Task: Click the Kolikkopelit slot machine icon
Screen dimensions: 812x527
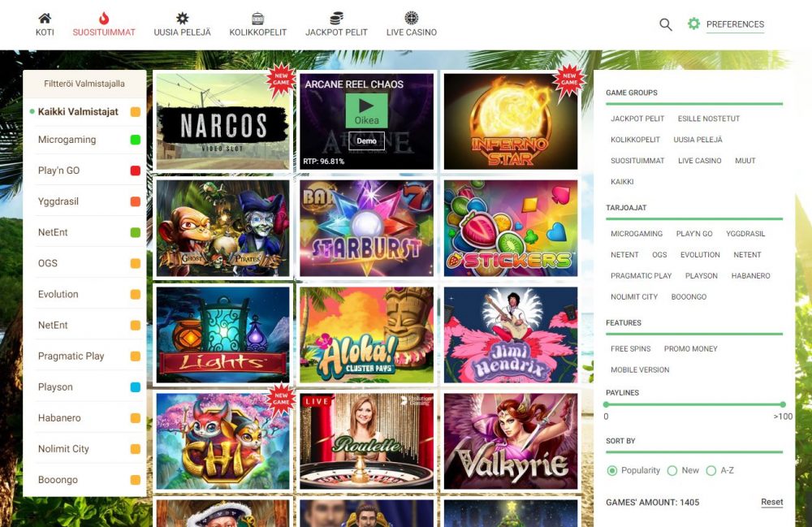Action: 257,18
